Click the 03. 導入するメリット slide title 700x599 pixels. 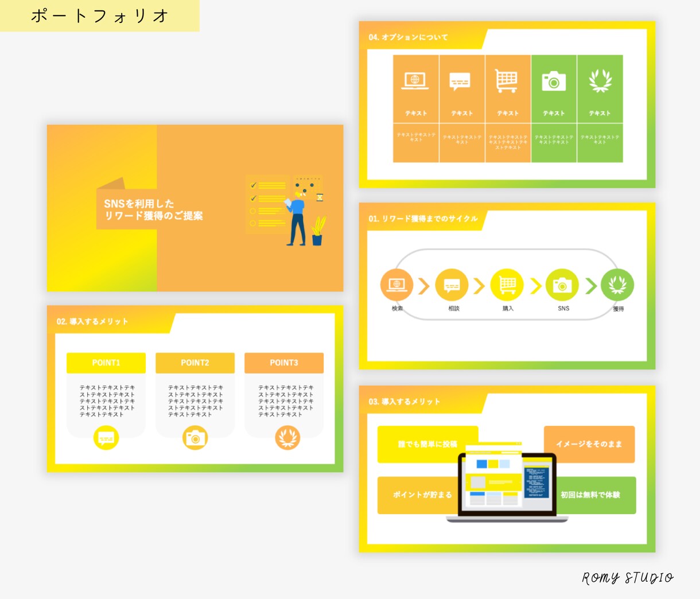404,402
